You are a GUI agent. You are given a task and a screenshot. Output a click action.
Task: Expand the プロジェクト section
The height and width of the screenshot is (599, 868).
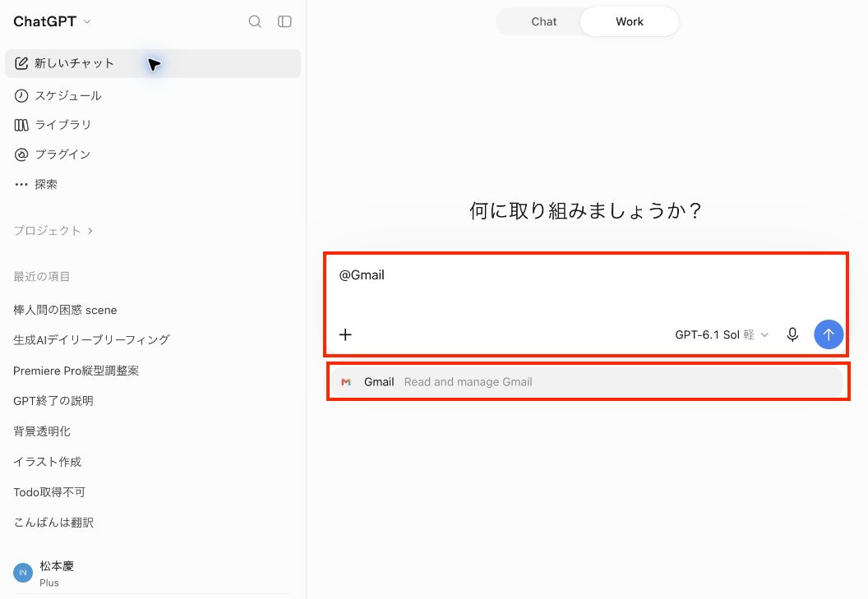tap(53, 231)
